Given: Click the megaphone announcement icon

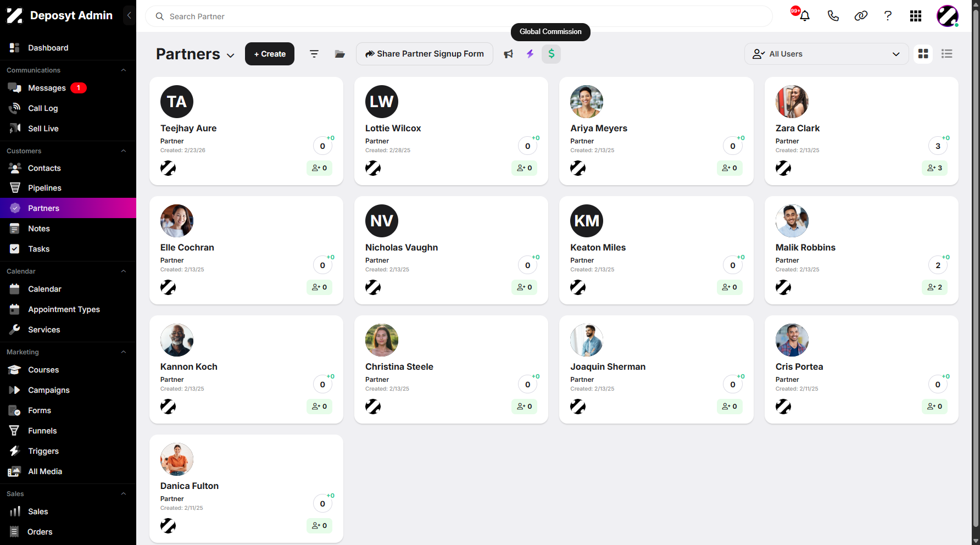Looking at the screenshot, I should [x=509, y=54].
